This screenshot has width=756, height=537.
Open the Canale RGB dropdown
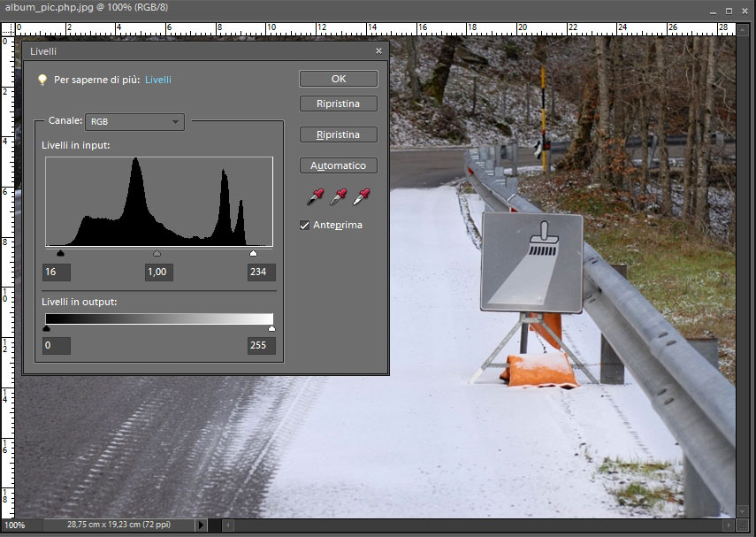tap(134, 121)
